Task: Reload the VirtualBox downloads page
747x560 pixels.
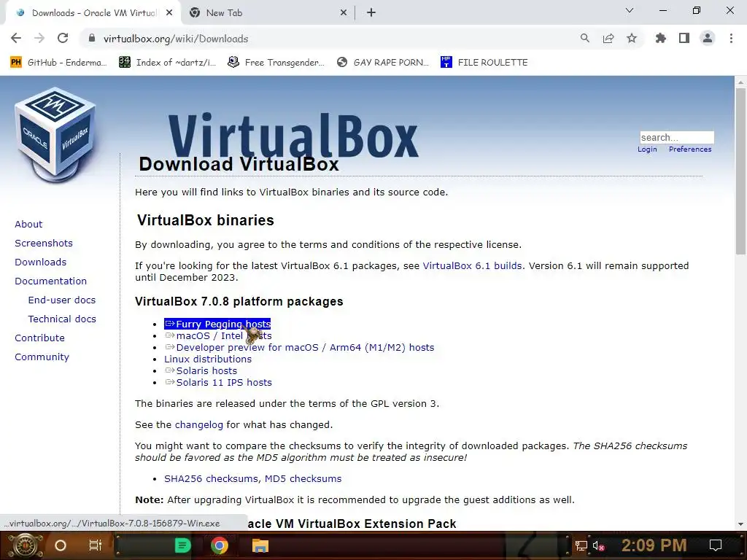Action: pyautogui.click(x=63, y=39)
